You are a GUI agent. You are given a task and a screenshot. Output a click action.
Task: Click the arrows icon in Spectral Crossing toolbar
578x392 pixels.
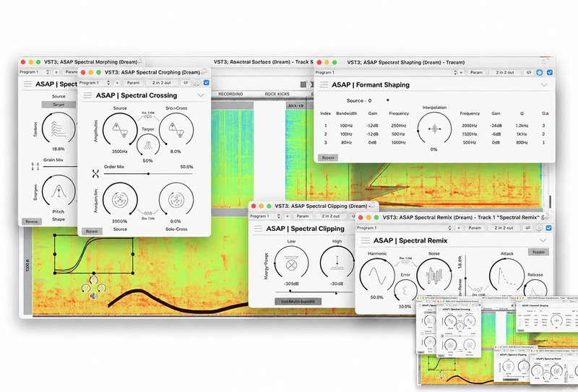pos(186,83)
